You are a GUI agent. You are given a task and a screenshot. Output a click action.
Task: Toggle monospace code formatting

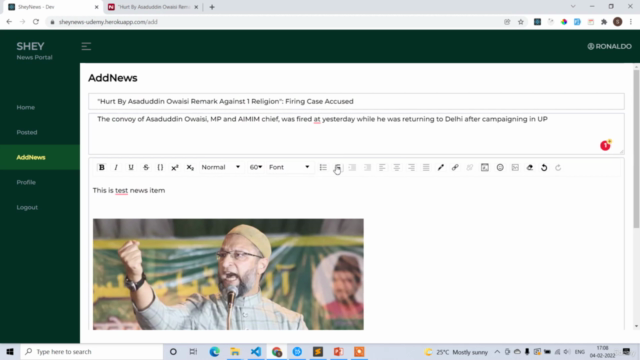pyautogui.click(x=160, y=167)
